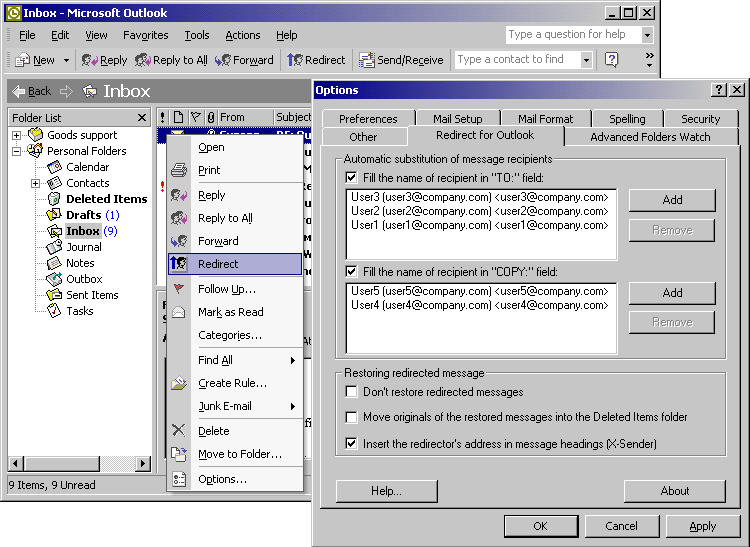Sort by Attachment column icon
The height and width of the screenshot is (547, 750).
tap(211, 117)
